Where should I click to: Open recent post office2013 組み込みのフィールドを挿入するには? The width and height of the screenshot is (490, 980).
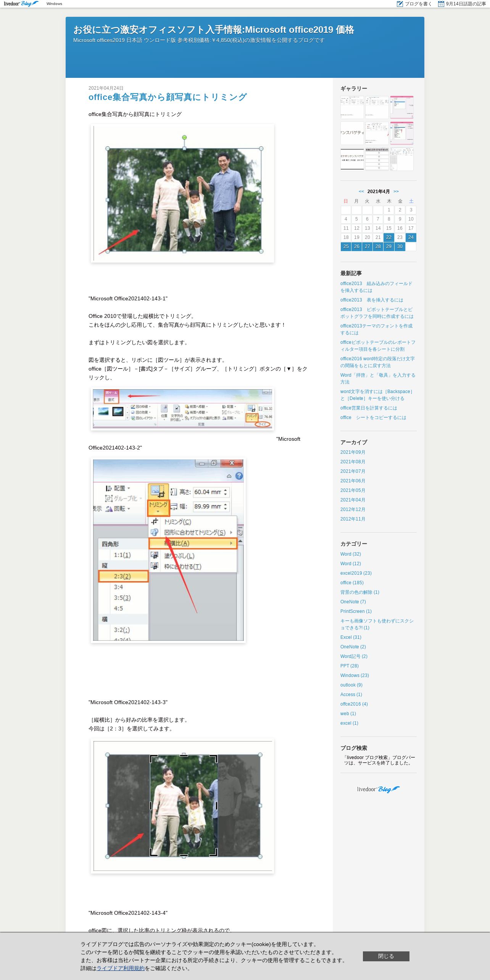pos(376,287)
